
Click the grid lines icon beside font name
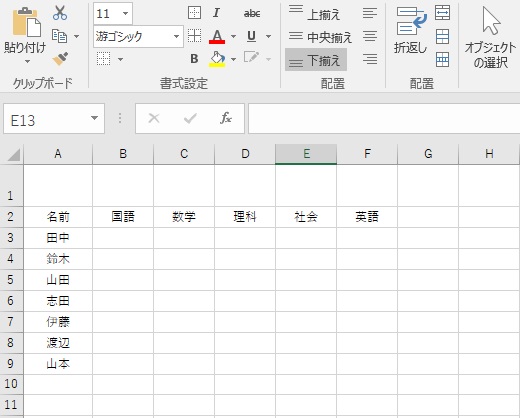[x=194, y=36]
